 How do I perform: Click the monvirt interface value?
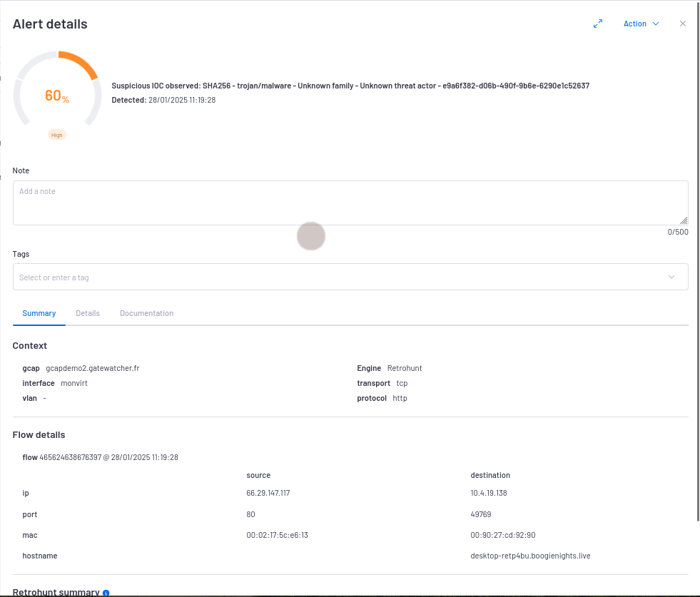(x=74, y=383)
